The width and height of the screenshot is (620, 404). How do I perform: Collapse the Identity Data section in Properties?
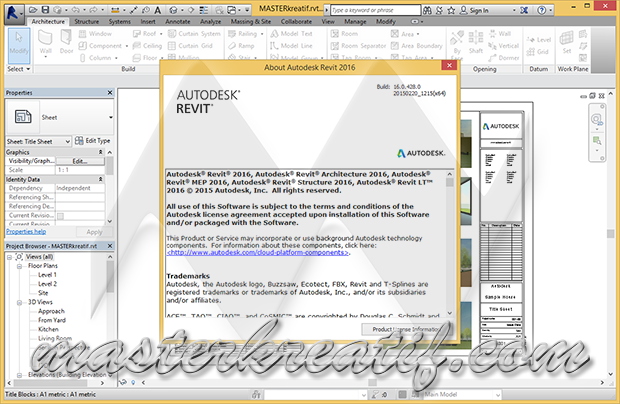[100, 179]
